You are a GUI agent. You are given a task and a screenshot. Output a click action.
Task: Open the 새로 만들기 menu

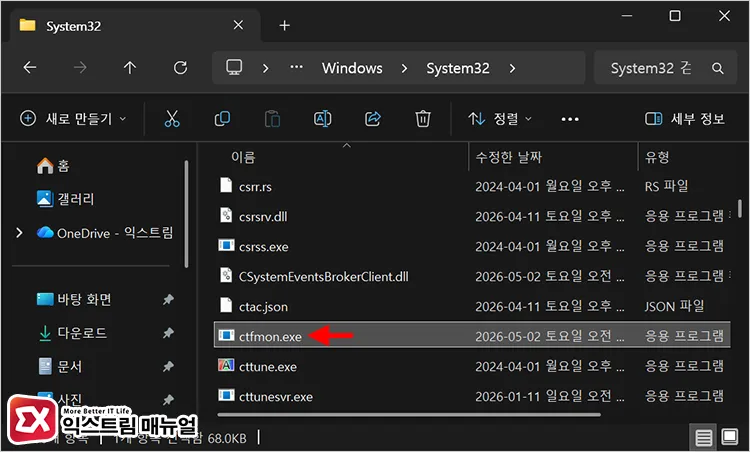73,119
